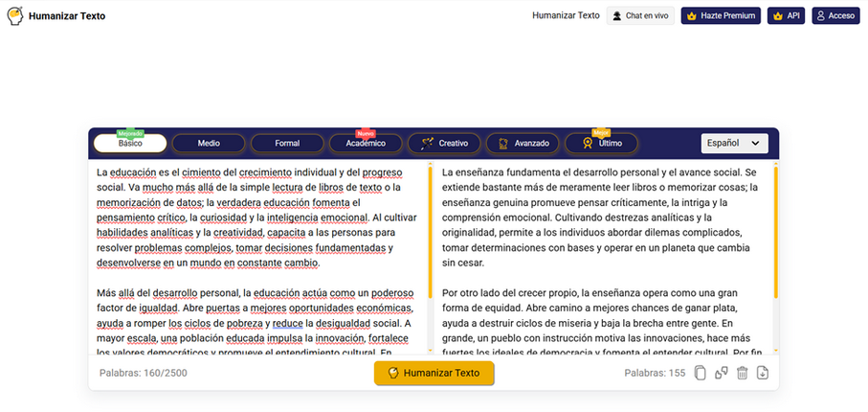Download the result using file icon
868x412 pixels.
[x=763, y=373]
